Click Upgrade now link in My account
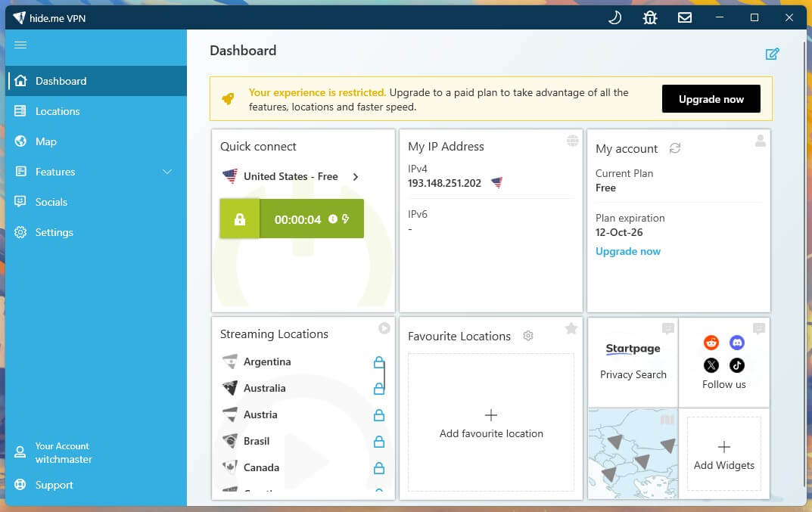 click(x=627, y=252)
